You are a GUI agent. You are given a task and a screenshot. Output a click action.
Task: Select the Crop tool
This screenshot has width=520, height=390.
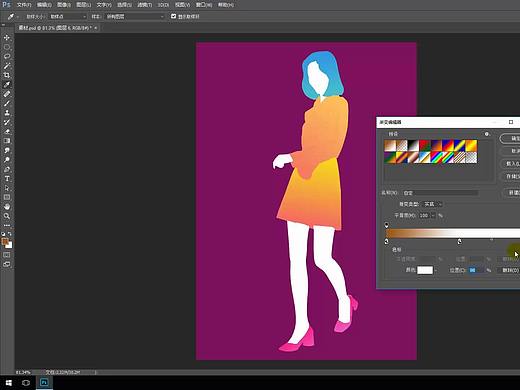pyautogui.click(x=7, y=75)
